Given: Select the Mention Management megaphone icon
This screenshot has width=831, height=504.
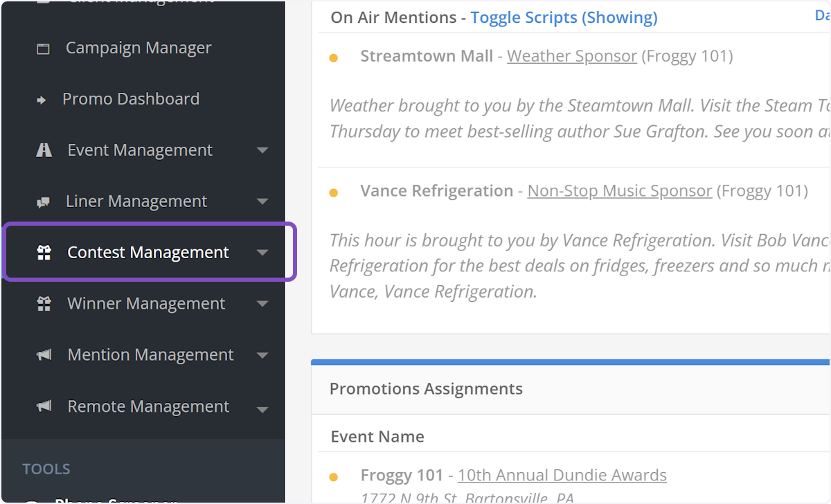Looking at the screenshot, I should coord(43,354).
